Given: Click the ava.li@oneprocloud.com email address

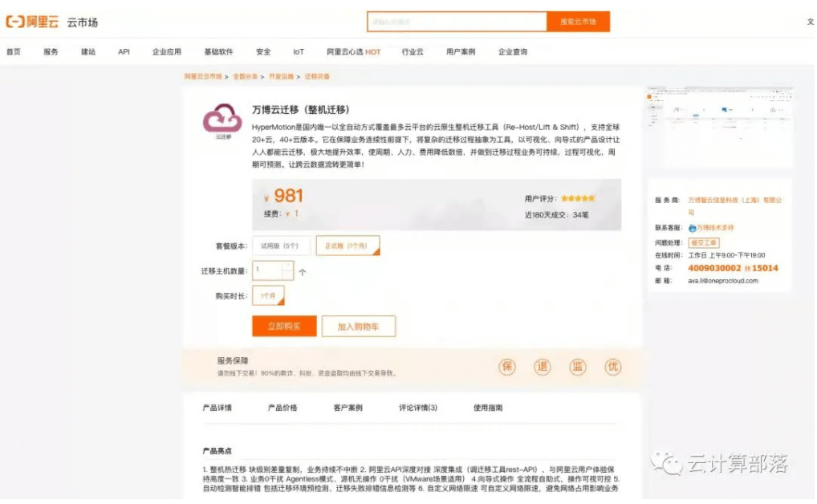Looking at the screenshot, I should [722, 281].
